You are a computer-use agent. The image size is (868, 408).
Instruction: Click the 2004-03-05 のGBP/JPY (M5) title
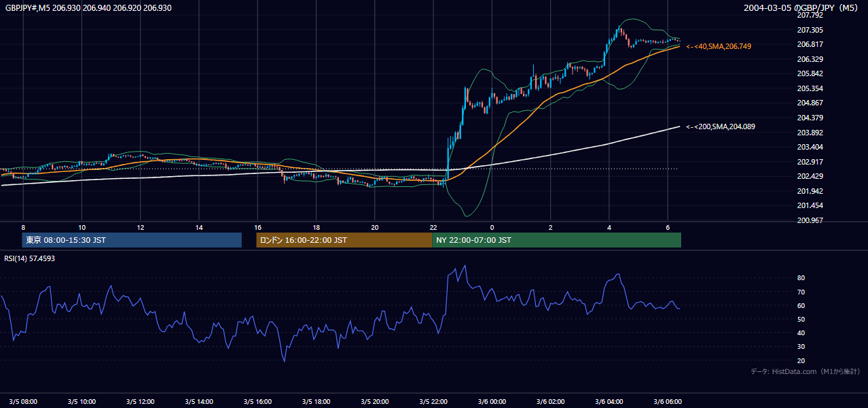pyautogui.click(x=801, y=8)
